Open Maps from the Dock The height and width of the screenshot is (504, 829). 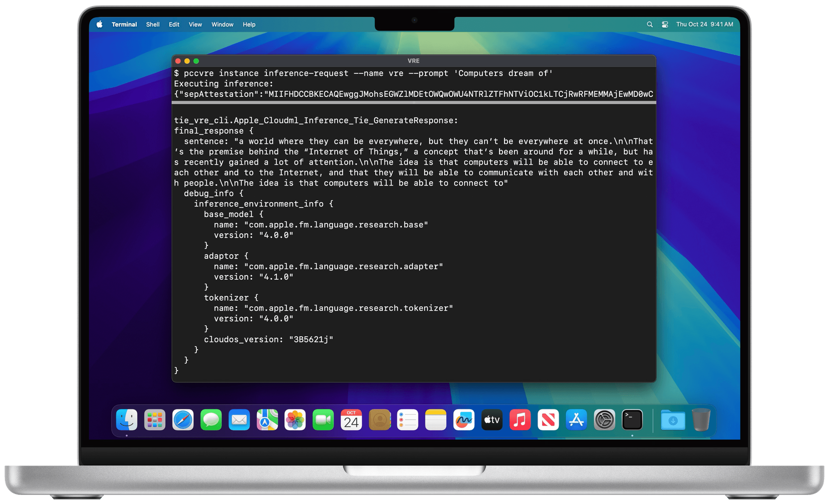click(267, 420)
